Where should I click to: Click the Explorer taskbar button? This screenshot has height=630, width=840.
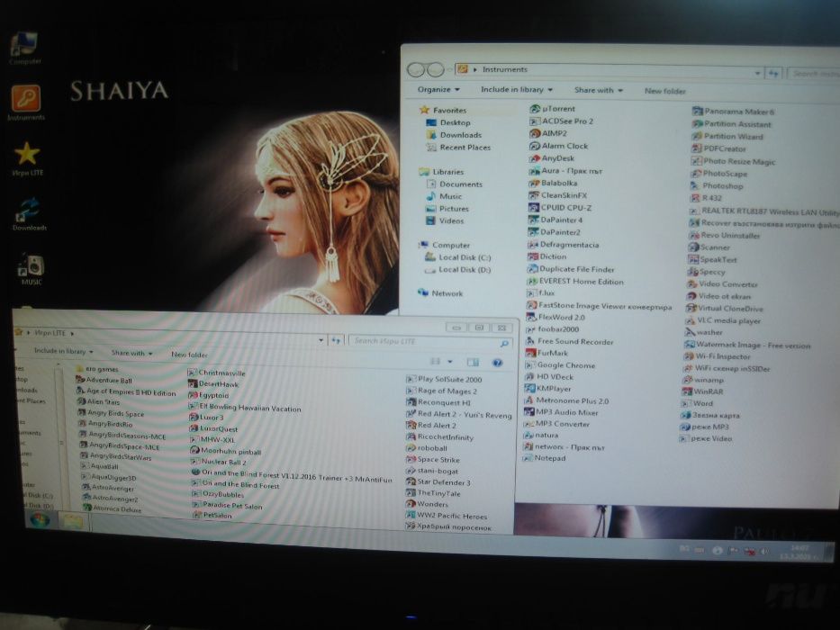[73, 520]
